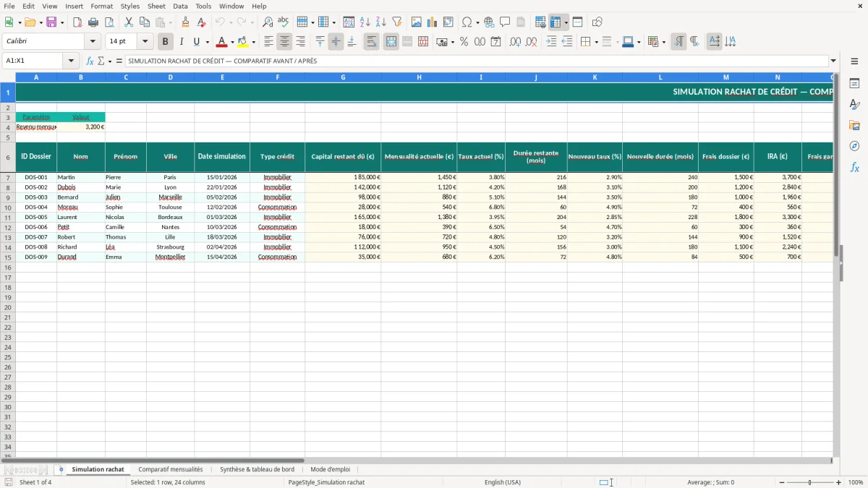Copy the selection with the Copy icon
This screenshot has width=868, height=488.
144,22
